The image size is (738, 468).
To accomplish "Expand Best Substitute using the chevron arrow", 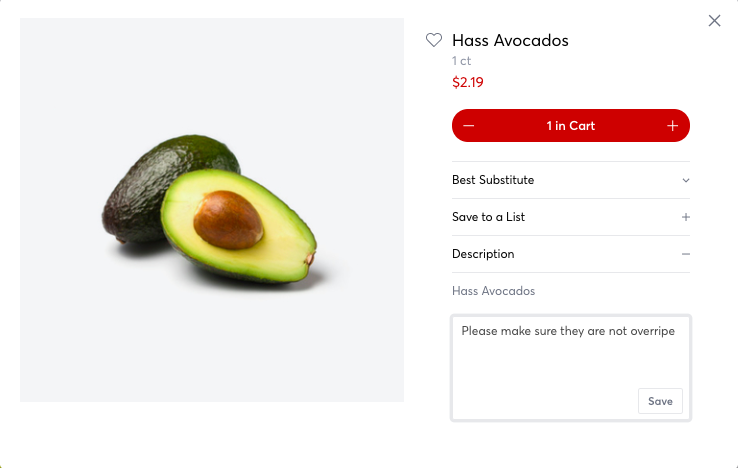I will pyautogui.click(x=686, y=181).
